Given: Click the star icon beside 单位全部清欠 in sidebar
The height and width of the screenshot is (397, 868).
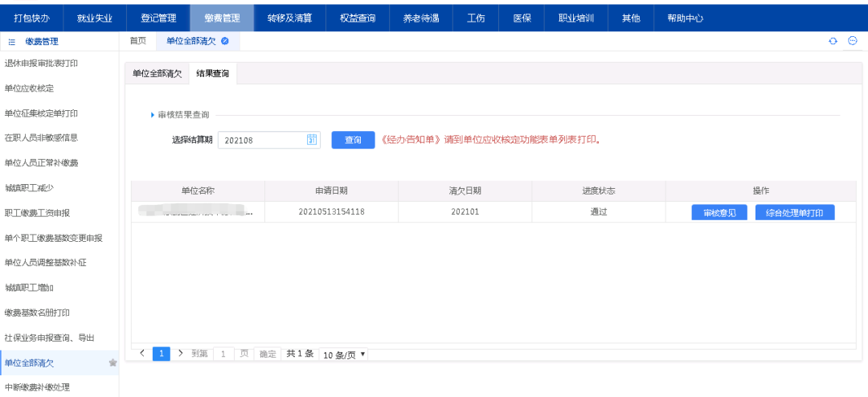Looking at the screenshot, I should coord(113,363).
